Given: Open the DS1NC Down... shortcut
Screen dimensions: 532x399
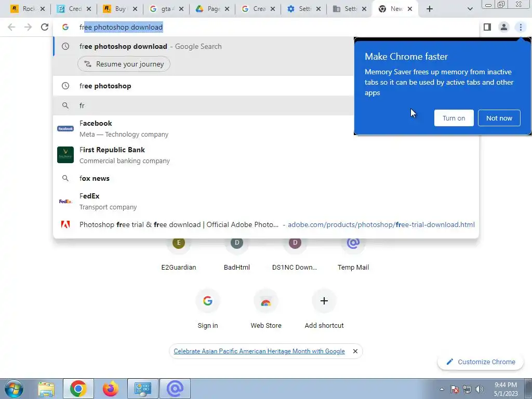Looking at the screenshot, I should click(x=295, y=255).
